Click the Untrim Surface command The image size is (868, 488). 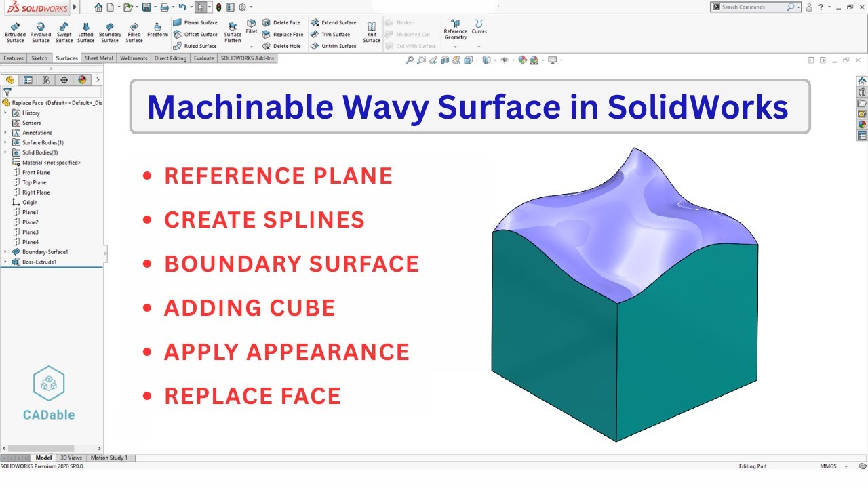coord(334,46)
